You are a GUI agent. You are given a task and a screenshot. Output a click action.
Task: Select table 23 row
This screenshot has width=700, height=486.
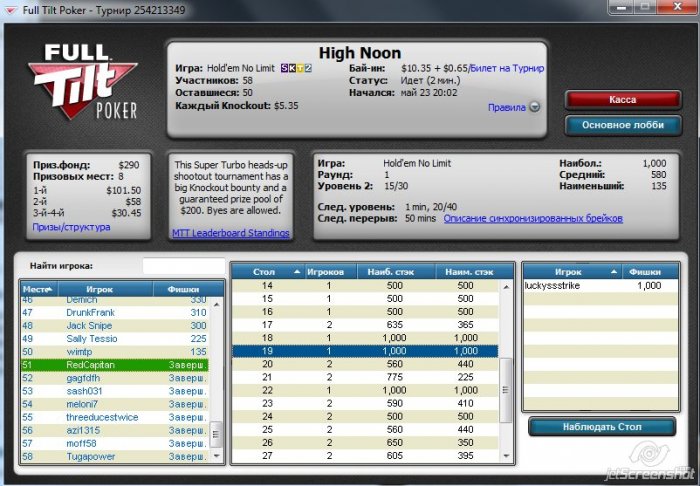[x=365, y=403]
